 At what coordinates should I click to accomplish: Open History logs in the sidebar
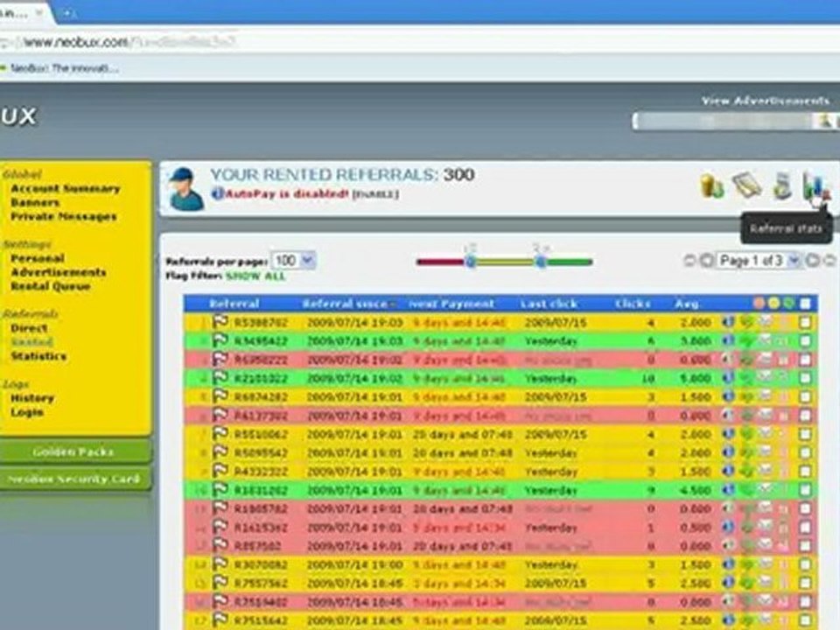point(32,398)
